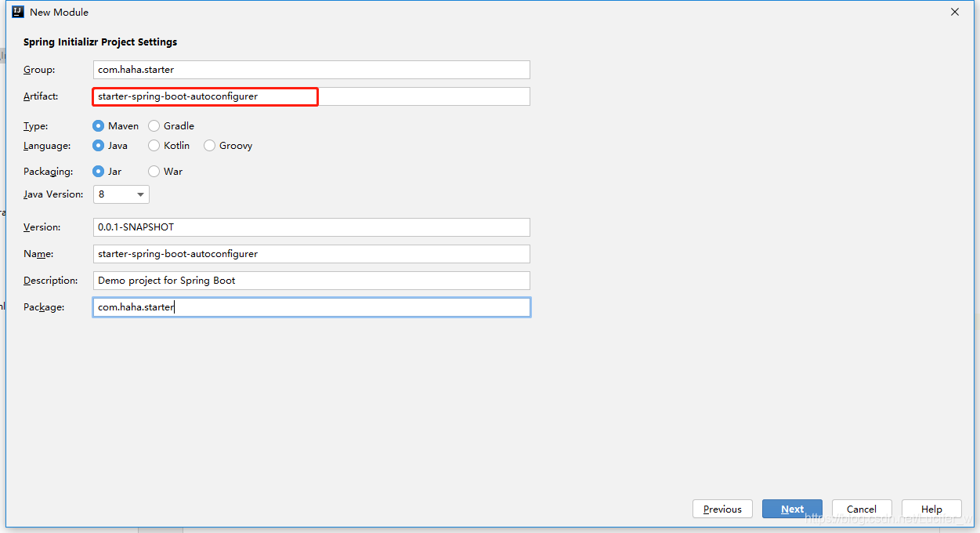Select Maven as project type
Viewport: 980px width, 533px height.
click(116, 125)
